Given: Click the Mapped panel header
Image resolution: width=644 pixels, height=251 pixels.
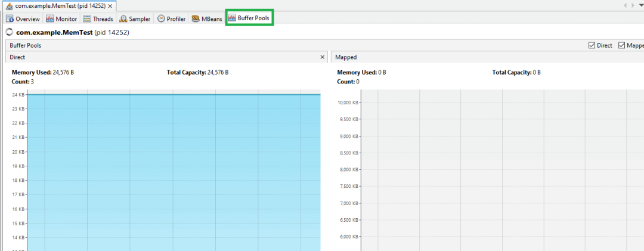Looking at the screenshot, I should tap(488, 57).
